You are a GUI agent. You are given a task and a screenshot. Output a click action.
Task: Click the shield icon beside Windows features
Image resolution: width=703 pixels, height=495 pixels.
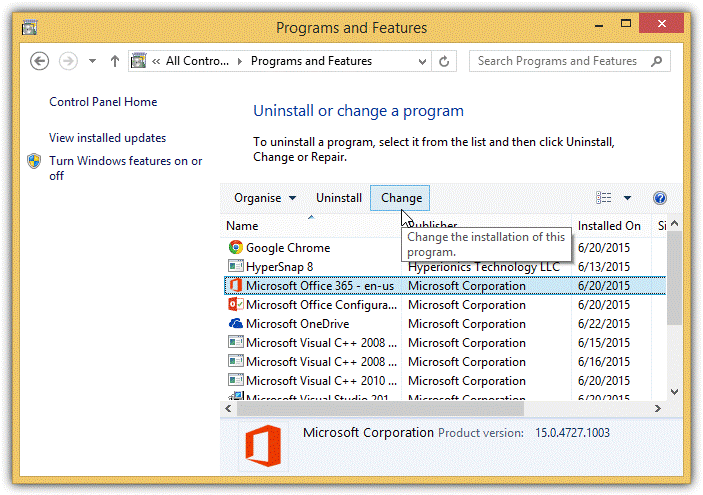pos(34,161)
